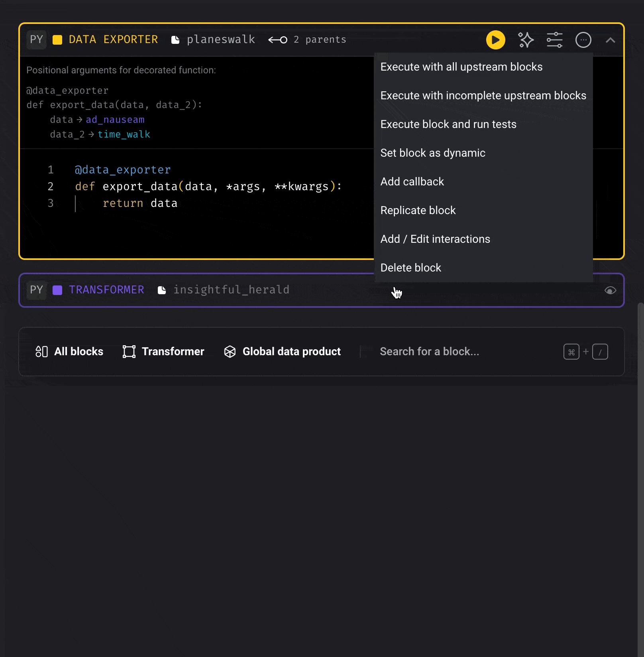This screenshot has height=657, width=644.
Task: Click the insightful_herald block name
Action: point(231,290)
